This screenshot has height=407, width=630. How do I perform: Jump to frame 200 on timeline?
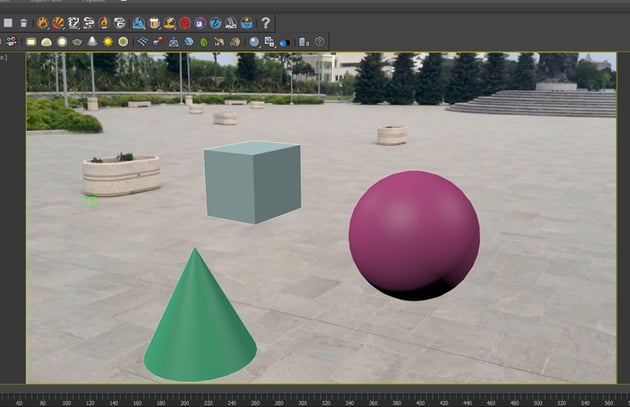[x=184, y=403]
